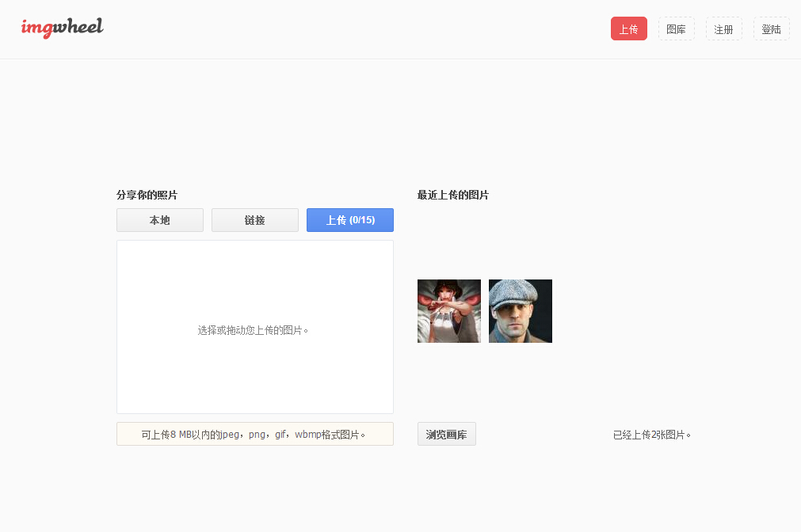Click the red 上传 button in header
Screen dimensions: 801x532
point(628,28)
